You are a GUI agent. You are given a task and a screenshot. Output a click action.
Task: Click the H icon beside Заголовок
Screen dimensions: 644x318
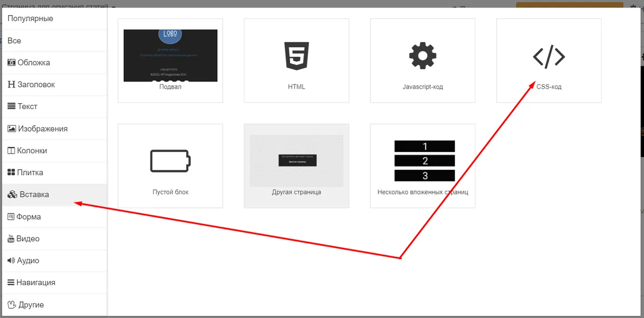(x=11, y=85)
